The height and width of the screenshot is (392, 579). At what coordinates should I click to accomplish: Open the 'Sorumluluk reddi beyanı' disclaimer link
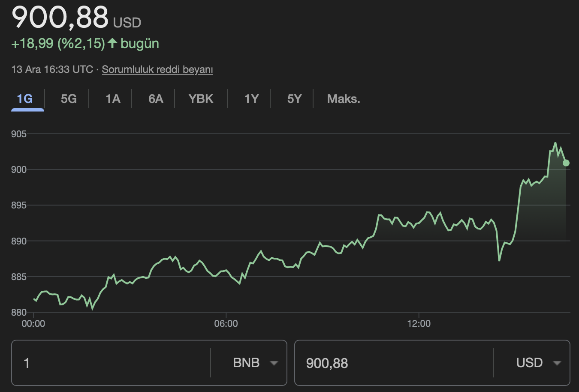point(157,69)
